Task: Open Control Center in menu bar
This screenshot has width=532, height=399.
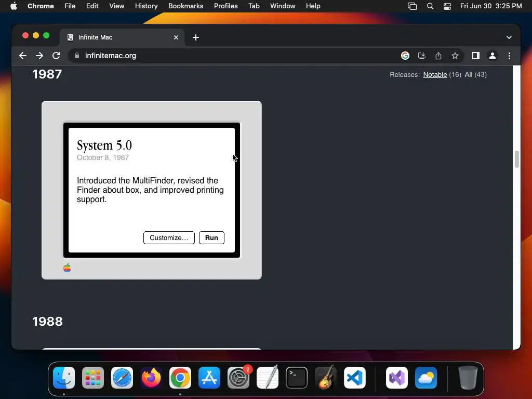Action: point(447,6)
